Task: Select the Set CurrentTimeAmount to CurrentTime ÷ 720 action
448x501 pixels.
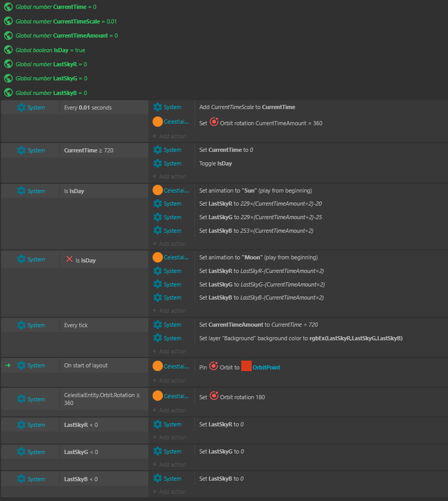Action: pyautogui.click(x=258, y=325)
